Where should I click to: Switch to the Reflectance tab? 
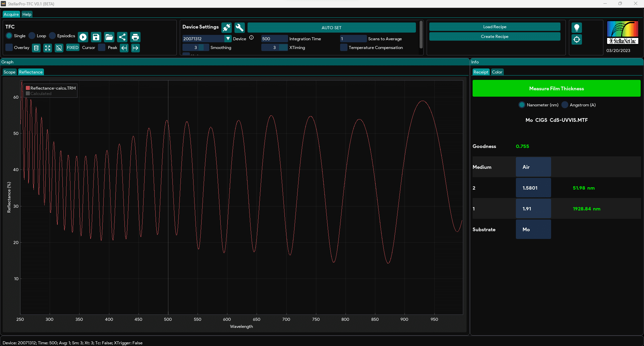[31, 72]
